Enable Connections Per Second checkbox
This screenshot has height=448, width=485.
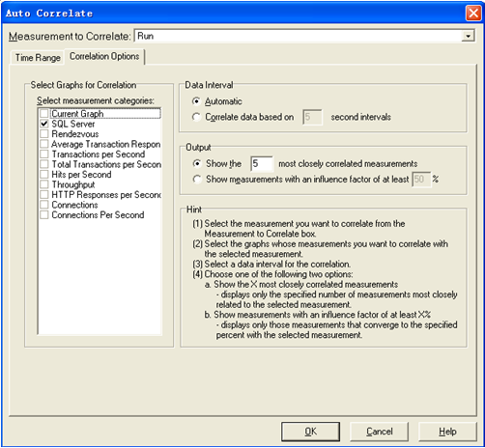pyautogui.click(x=44, y=214)
